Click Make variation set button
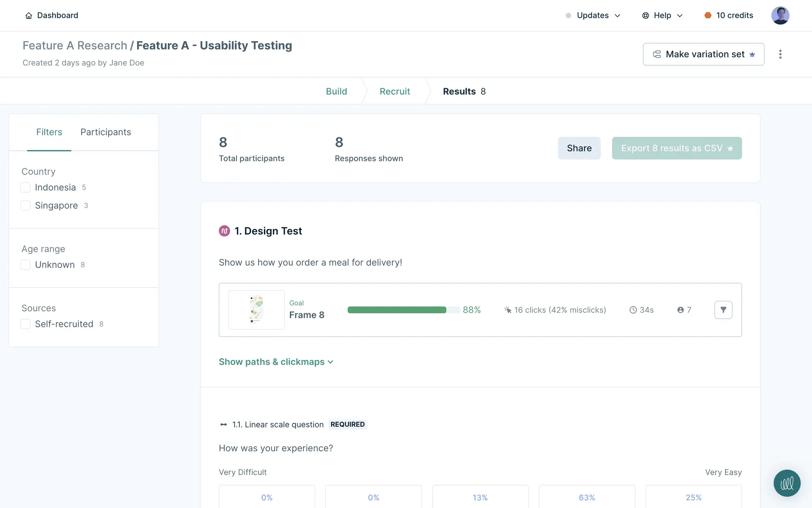Screen dimensions: 812x508 coord(703,54)
